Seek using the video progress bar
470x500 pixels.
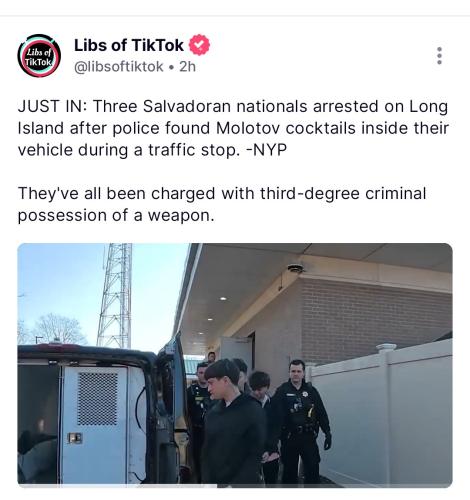click(235, 486)
